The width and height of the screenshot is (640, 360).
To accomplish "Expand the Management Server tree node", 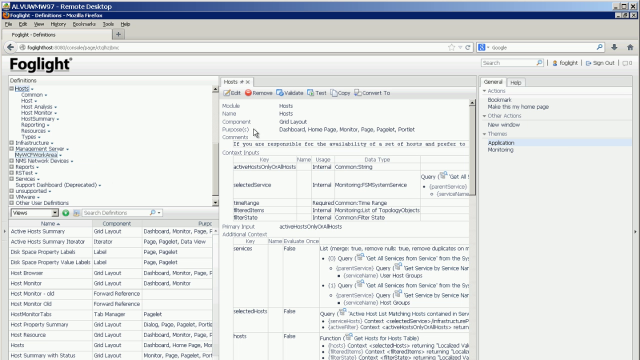I will pyautogui.click(x=12, y=149).
